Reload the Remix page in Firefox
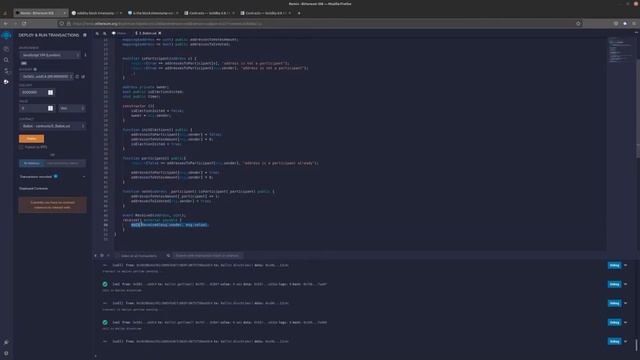The image size is (640, 360). pyautogui.click(x=24, y=24)
